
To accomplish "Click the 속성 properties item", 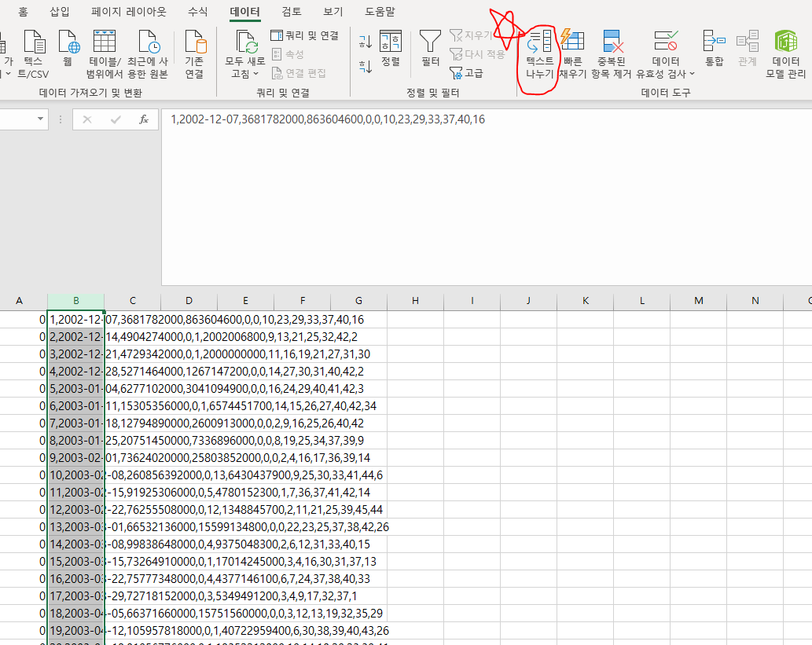I will point(288,54).
